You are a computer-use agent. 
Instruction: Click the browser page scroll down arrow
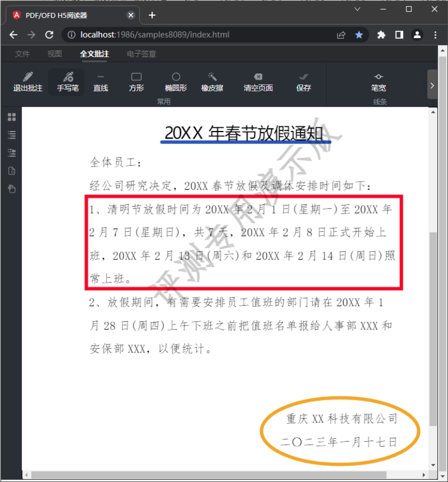(443, 477)
